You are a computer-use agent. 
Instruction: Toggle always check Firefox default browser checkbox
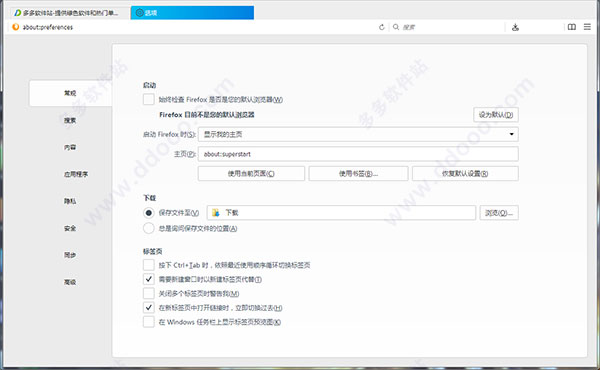148,99
